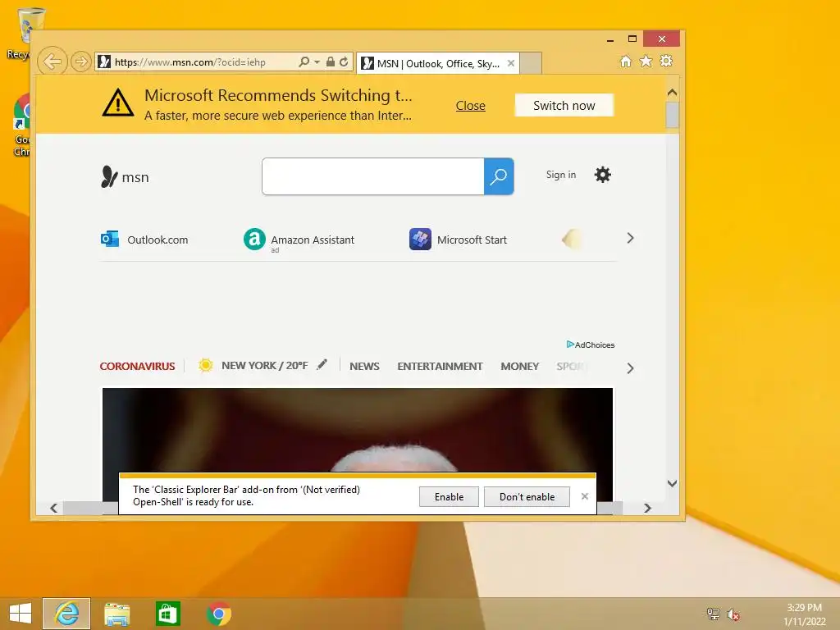Open a new tab button

coord(531,63)
